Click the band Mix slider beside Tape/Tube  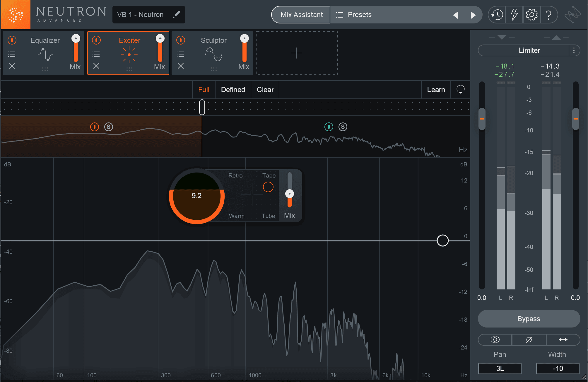click(x=290, y=194)
